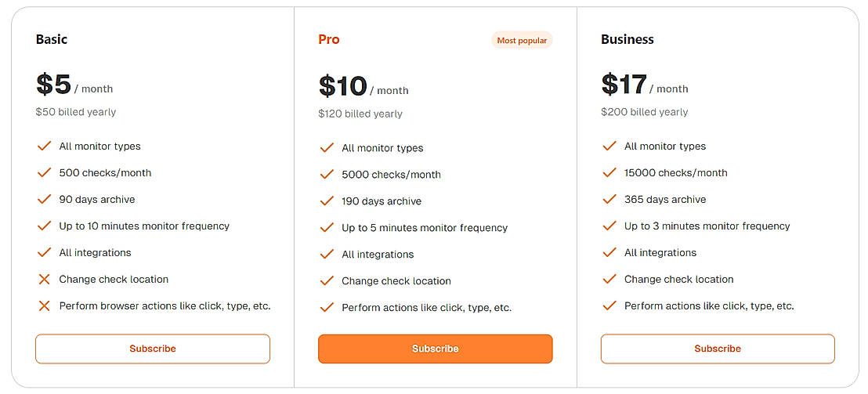
Task: Click the checkmark by Up to 5 minutes frequency
Action: (327, 228)
